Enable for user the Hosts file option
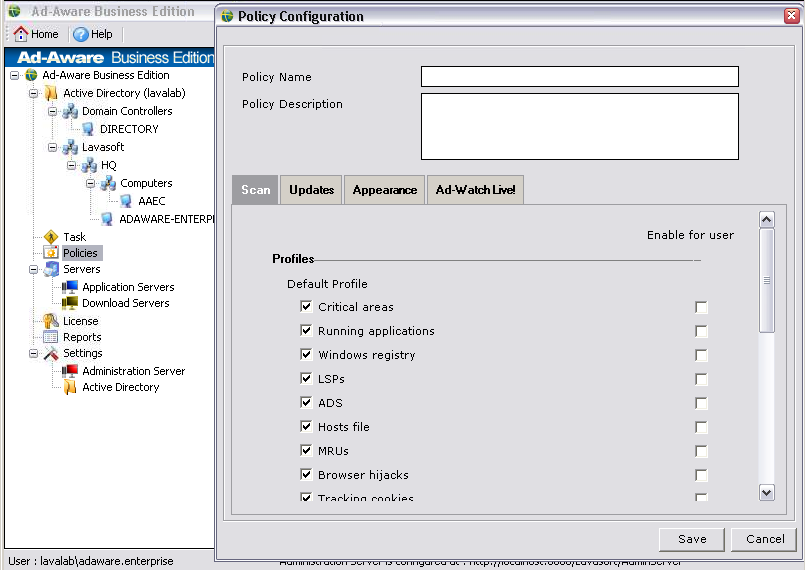The image size is (805, 570). coord(701,427)
